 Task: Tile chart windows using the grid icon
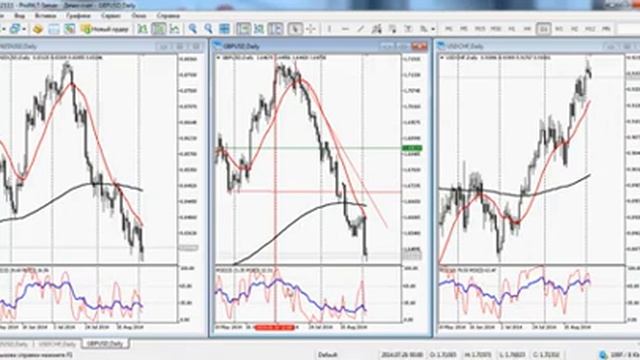(224, 29)
